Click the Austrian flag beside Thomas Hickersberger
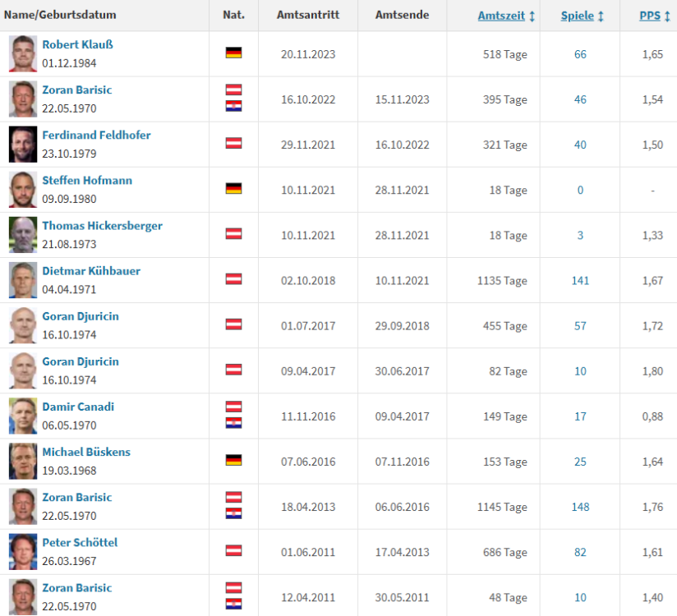Image resolution: width=677 pixels, height=616 pixels. tap(233, 233)
